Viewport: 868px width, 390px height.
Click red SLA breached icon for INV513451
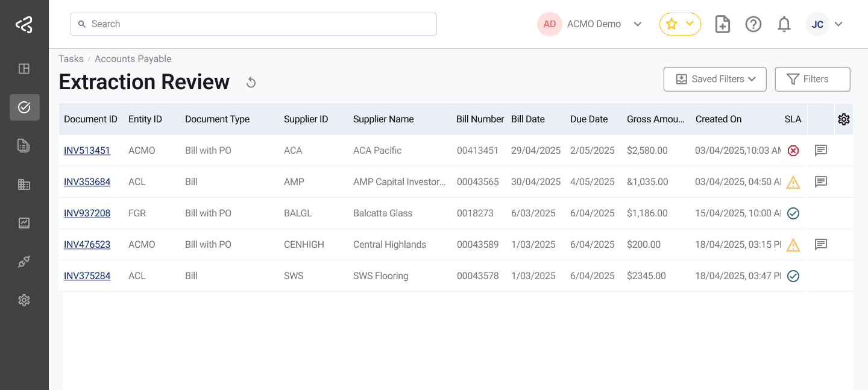793,151
